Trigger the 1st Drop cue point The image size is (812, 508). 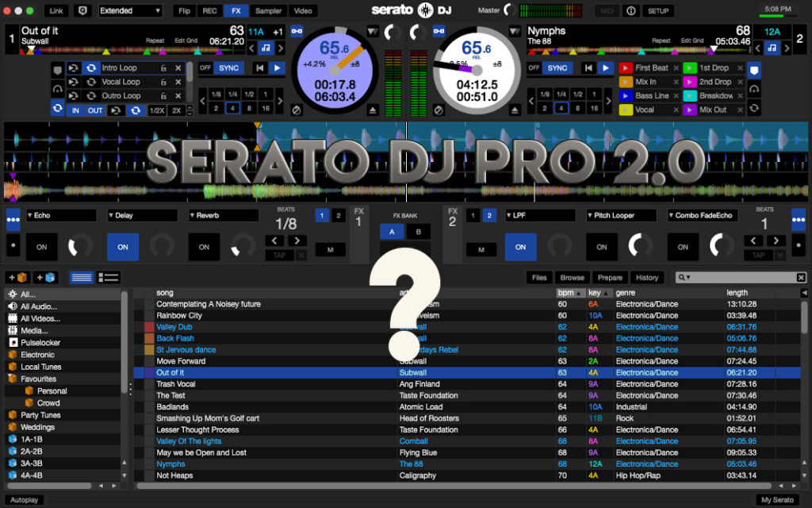(x=690, y=68)
